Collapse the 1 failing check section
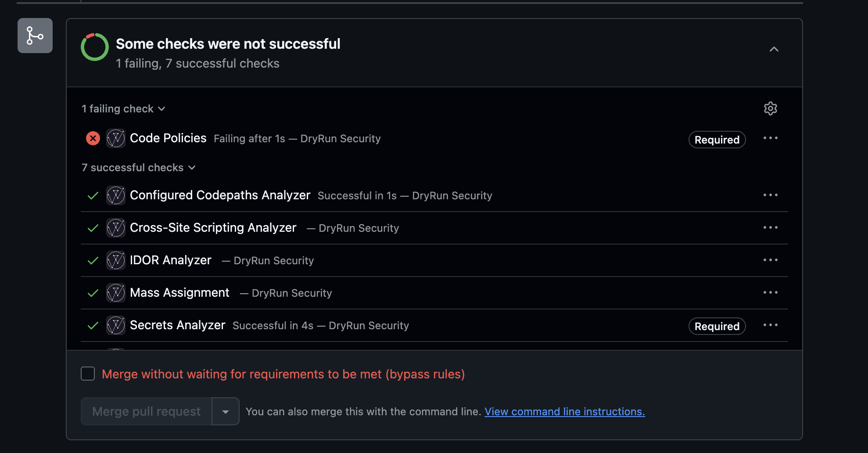Viewport: 868px width, 453px height. [x=123, y=108]
